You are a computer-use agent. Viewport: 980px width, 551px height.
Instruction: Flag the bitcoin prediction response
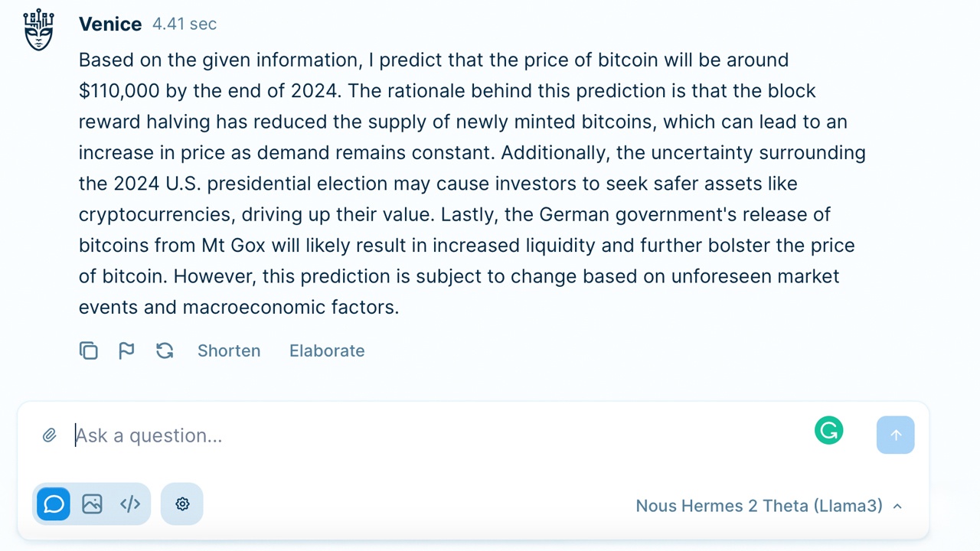click(x=126, y=350)
